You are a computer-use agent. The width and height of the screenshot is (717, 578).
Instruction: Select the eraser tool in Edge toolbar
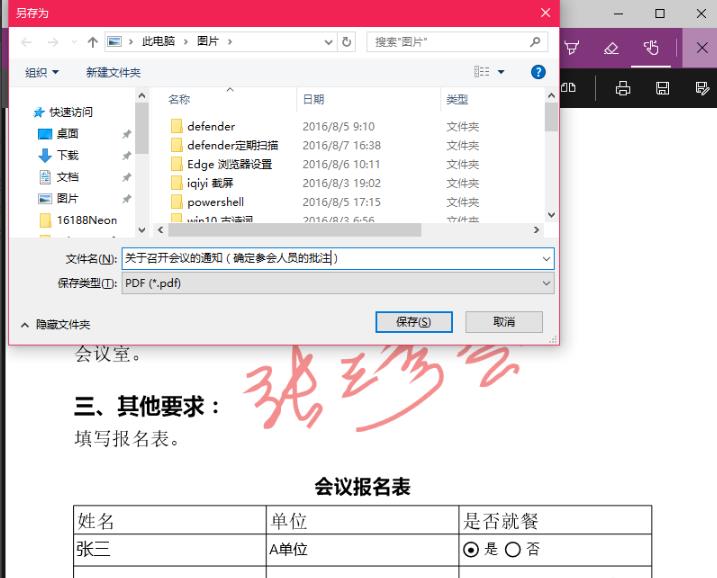[x=611, y=48]
